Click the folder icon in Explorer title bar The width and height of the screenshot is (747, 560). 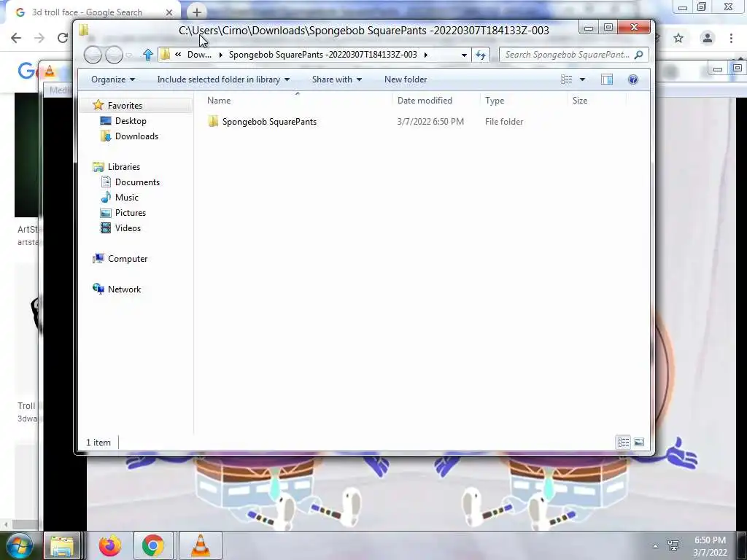[x=84, y=30]
